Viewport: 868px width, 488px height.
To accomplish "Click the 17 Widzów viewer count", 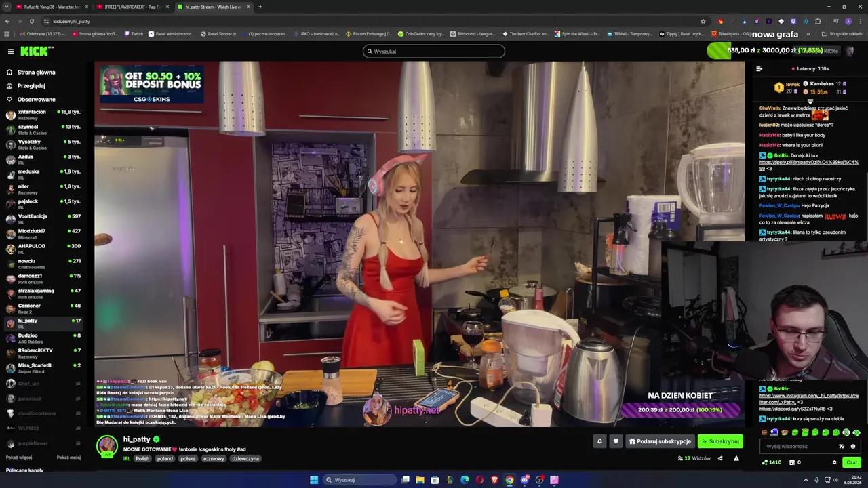I will click(x=694, y=458).
